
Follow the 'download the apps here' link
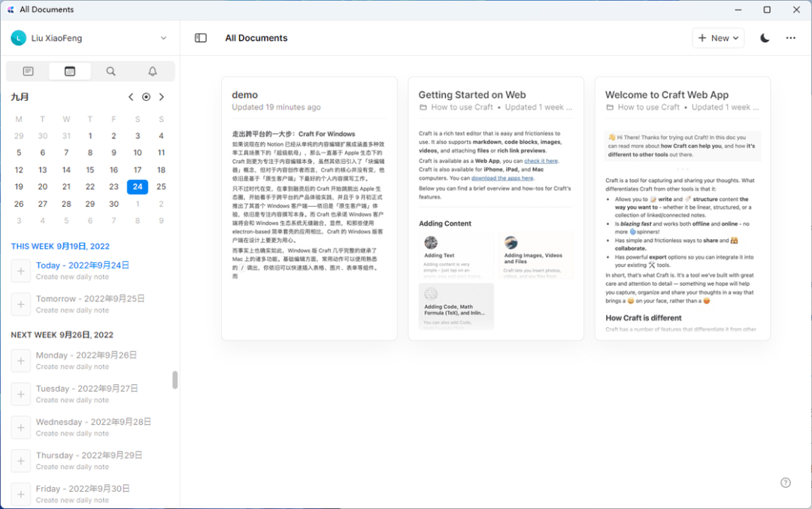point(502,178)
